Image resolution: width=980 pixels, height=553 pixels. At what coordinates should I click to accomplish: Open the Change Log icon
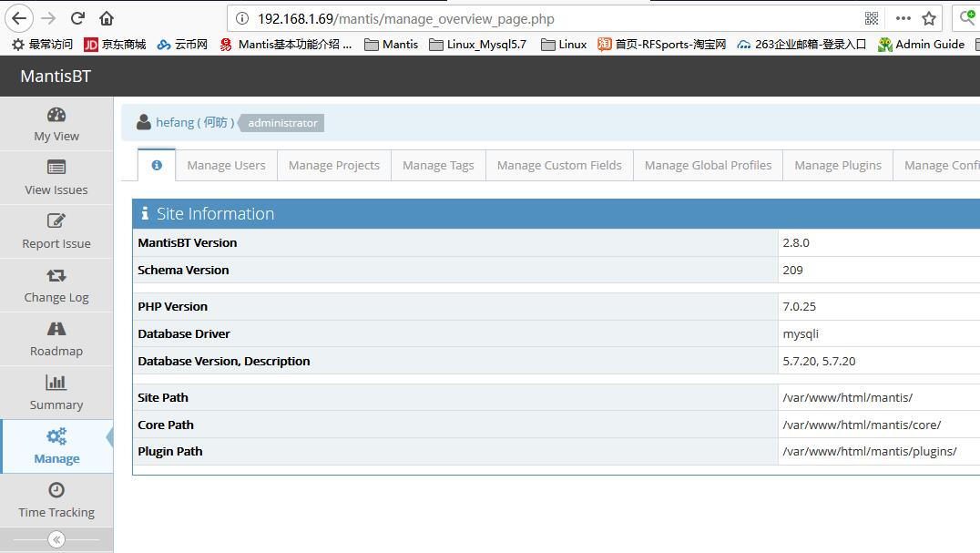click(56, 275)
